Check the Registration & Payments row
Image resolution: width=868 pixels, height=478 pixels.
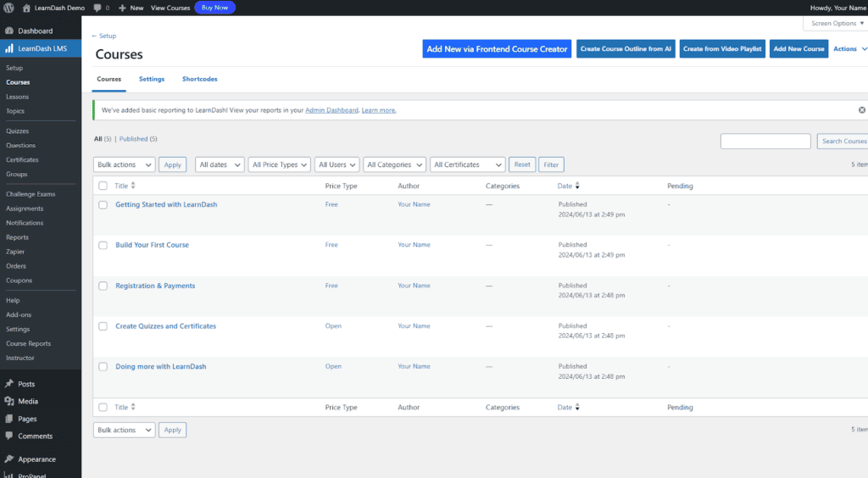pos(103,286)
